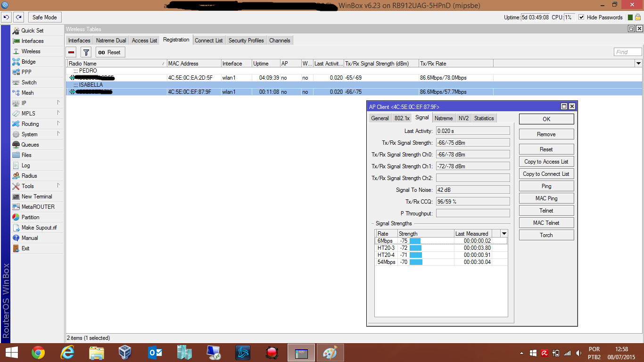Click the Find search field

click(628, 52)
